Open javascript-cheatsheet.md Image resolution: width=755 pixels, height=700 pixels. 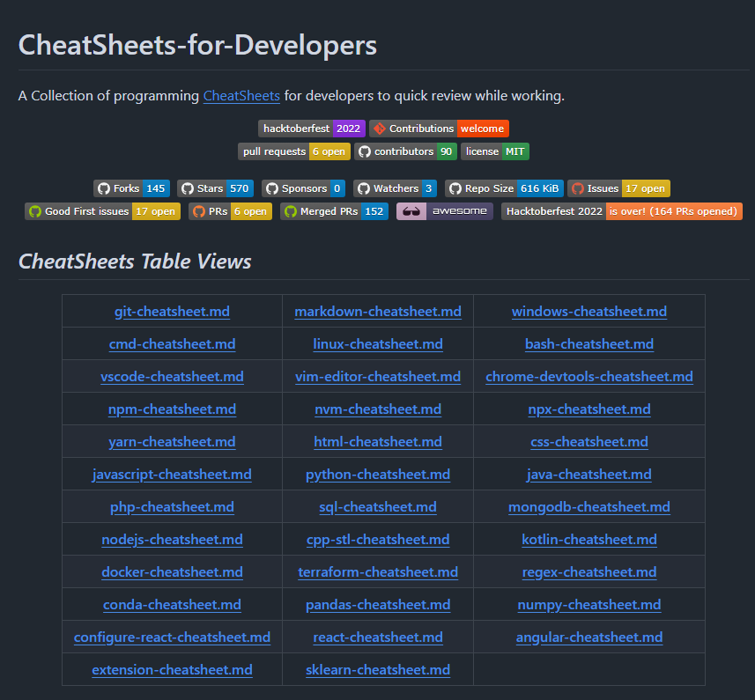point(172,475)
